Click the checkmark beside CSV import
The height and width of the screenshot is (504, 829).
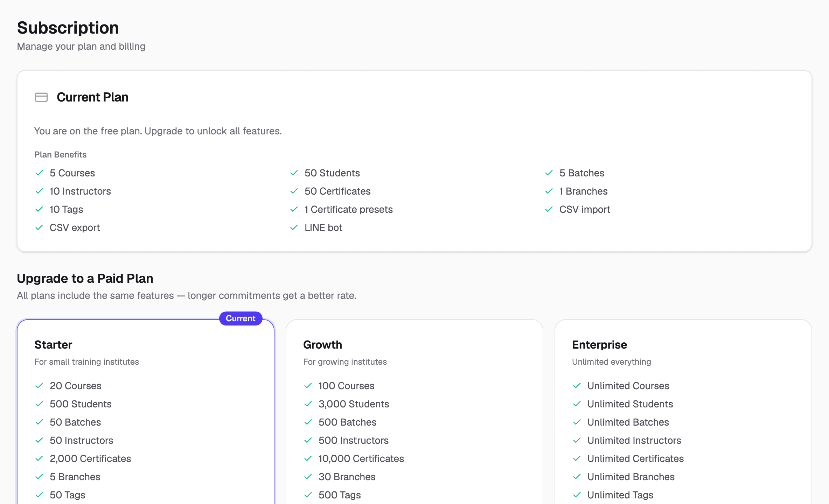pos(549,209)
